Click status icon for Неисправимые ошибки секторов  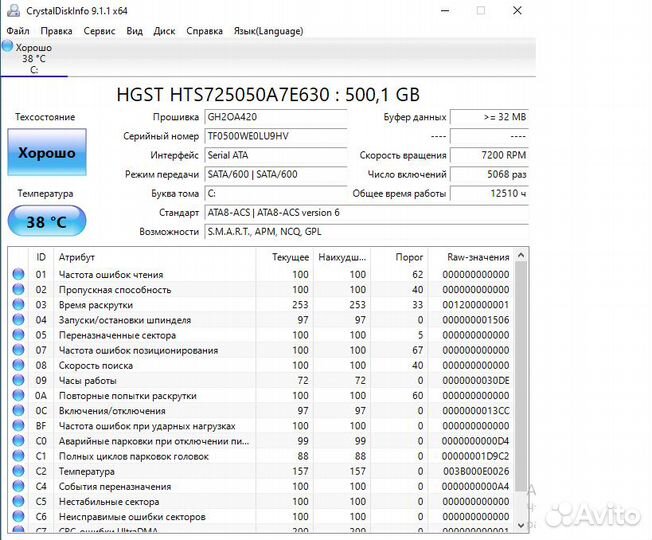point(18,516)
